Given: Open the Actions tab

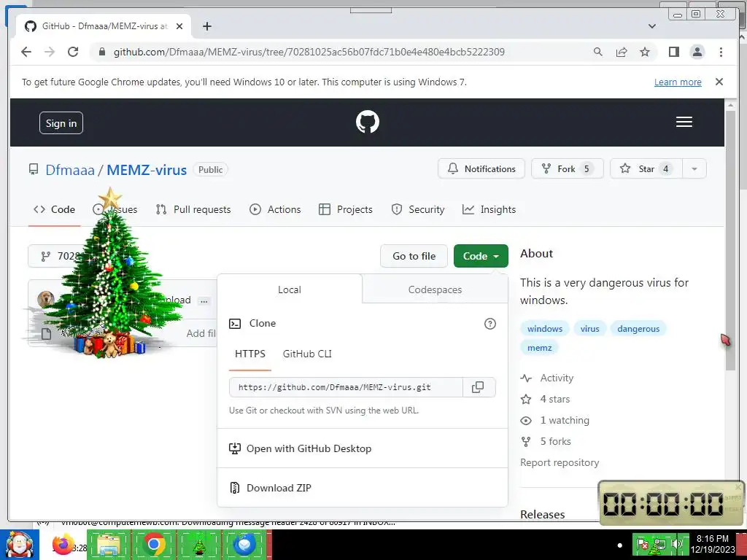Looking at the screenshot, I should (x=275, y=209).
